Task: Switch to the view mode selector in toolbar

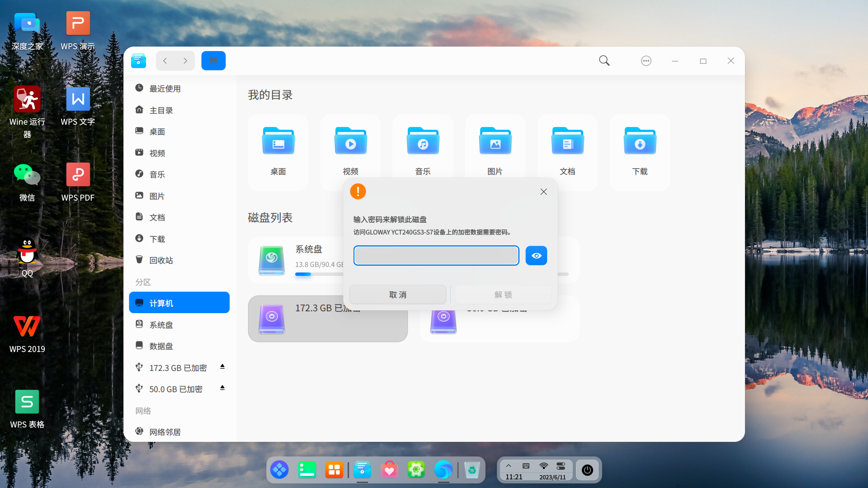Action: point(213,60)
